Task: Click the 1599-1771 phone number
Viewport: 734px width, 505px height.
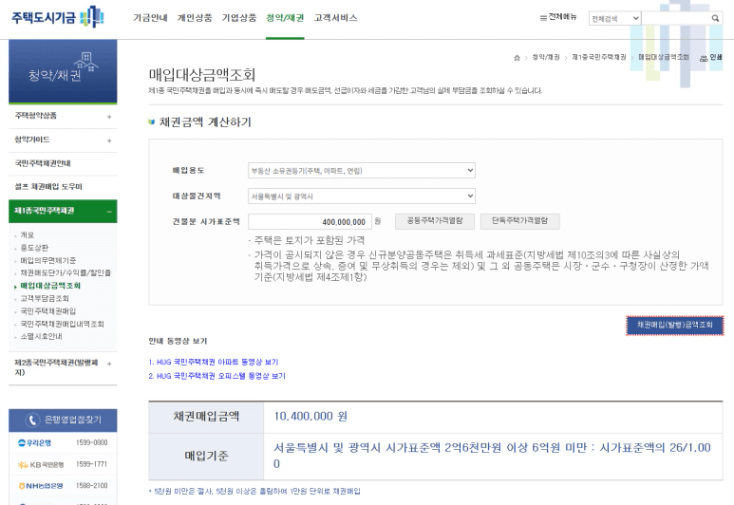Action: (x=91, y=464)
